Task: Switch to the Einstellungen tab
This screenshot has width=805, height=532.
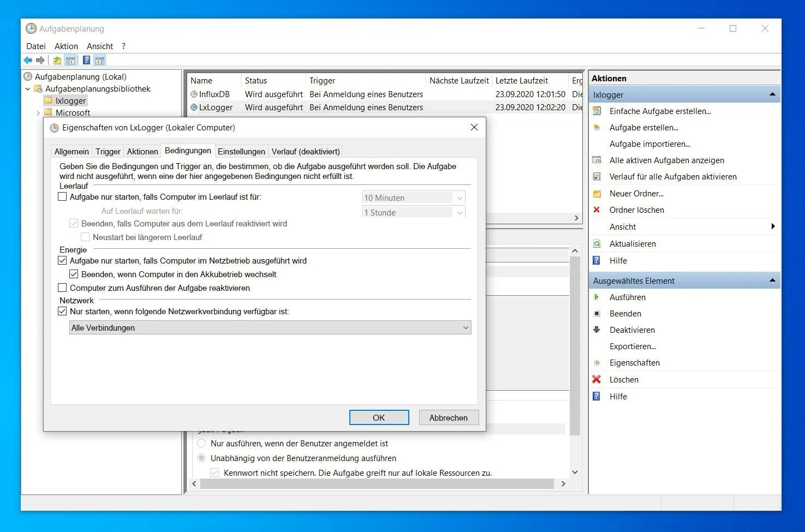Action: (241, 152)
